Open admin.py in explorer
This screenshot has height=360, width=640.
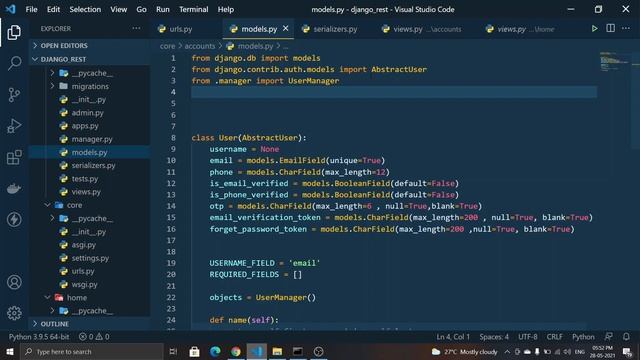click(x=87, y=113)
